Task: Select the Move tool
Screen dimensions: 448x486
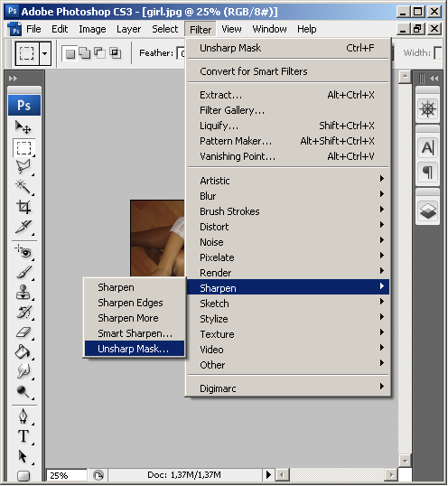Action: click(23, 126)
